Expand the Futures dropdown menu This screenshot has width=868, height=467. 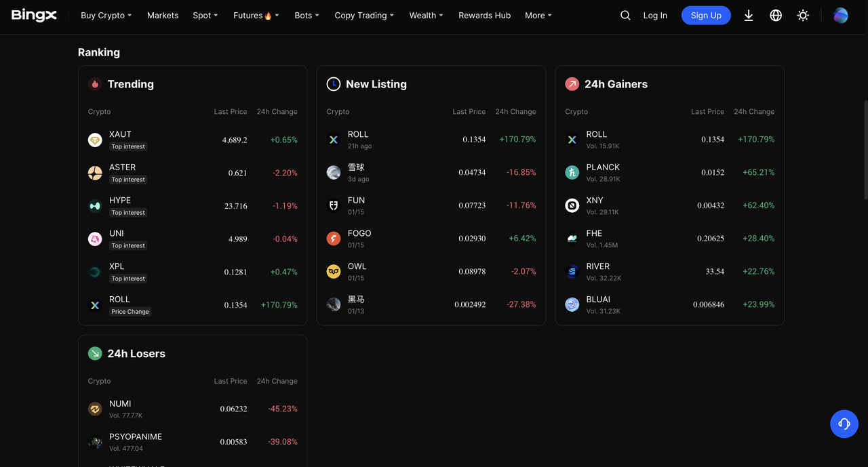pos(256,16)
